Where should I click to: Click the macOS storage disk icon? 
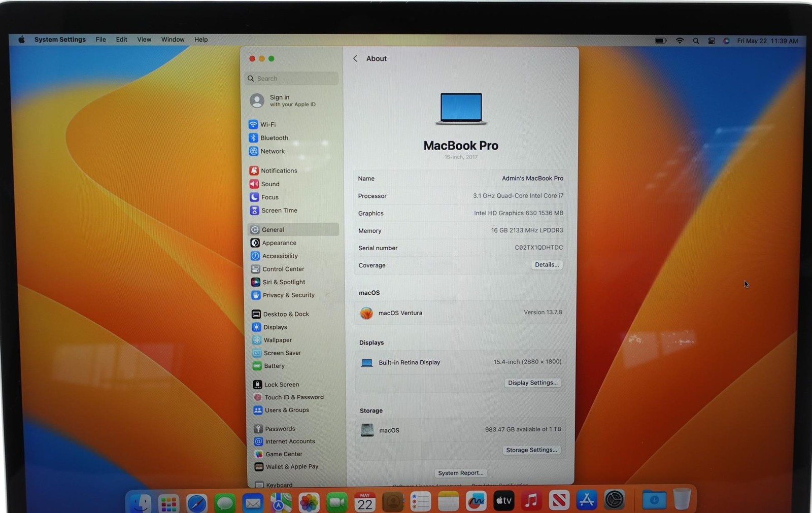click(367, 430)
